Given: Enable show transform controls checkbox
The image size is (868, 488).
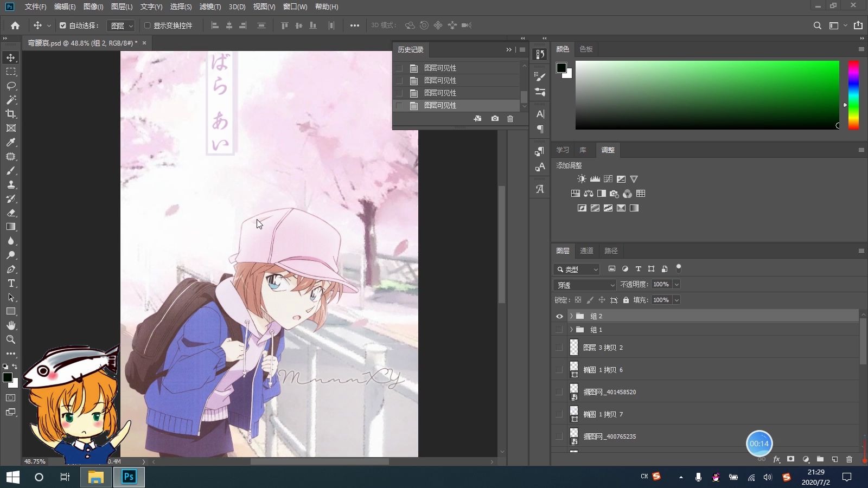Looking at the screenshot, I should pyautogui.click(x=147, y=25).
